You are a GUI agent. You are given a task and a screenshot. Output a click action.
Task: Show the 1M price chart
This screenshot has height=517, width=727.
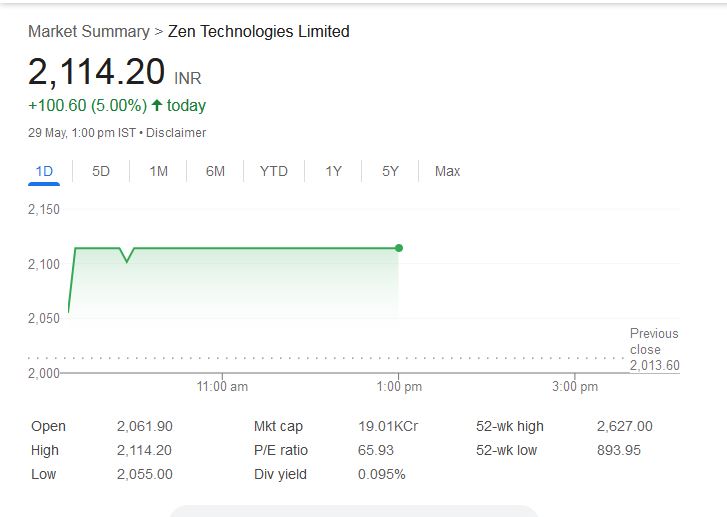point(158,171)
